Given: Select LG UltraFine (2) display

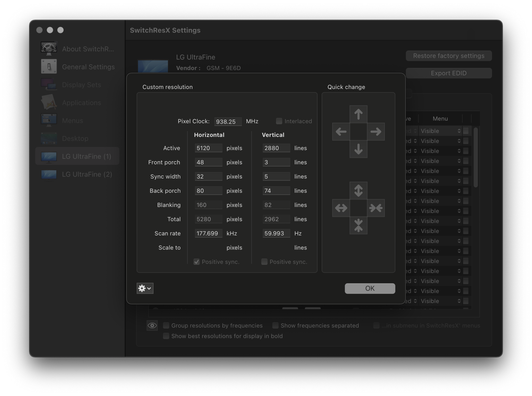Looking at the screenshot, I should coord(77,174).
